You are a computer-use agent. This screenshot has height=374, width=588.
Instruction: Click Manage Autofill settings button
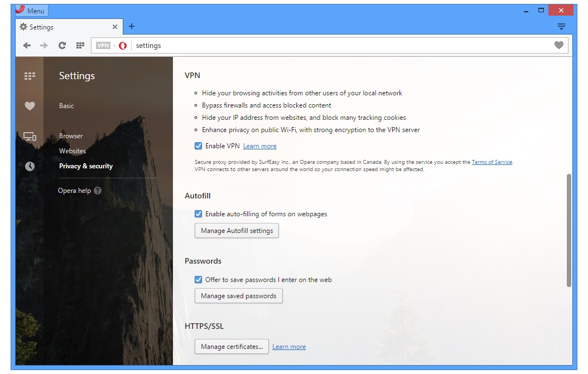click(x=237, y=230)
